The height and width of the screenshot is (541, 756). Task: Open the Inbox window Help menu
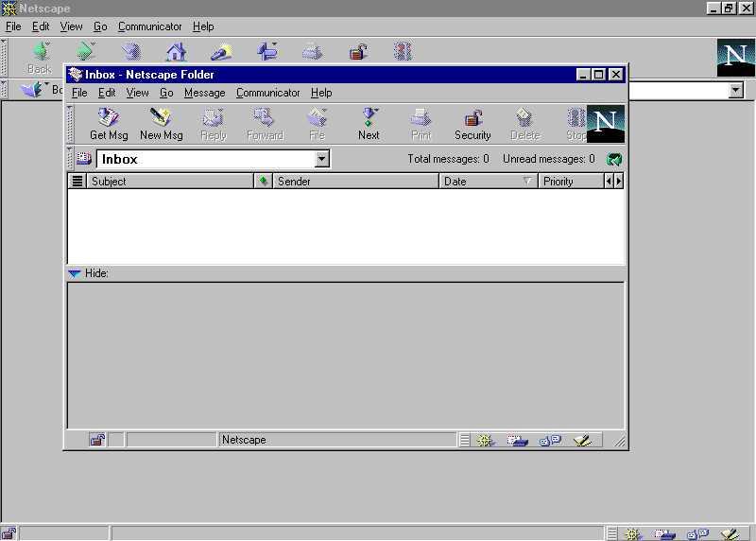click(x=321, y=93)
